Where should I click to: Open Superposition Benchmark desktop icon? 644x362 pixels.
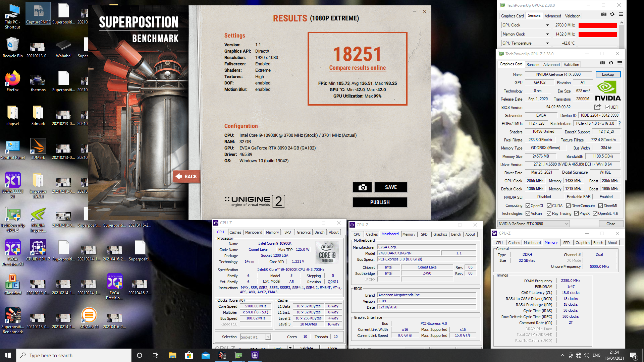[13, 321]
